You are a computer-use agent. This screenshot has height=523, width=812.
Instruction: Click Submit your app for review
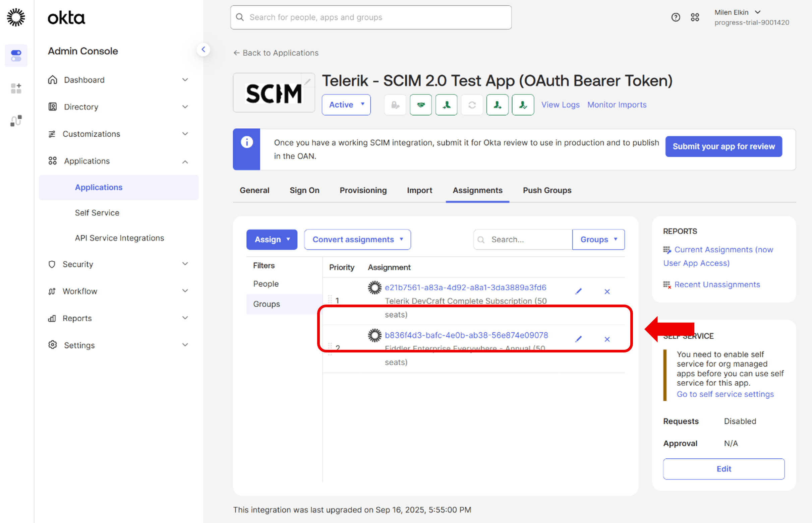coord(723,146)
